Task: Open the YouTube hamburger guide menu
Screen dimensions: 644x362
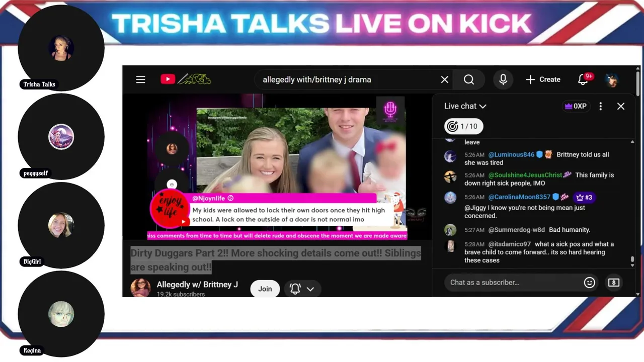Action: (140, 79)
